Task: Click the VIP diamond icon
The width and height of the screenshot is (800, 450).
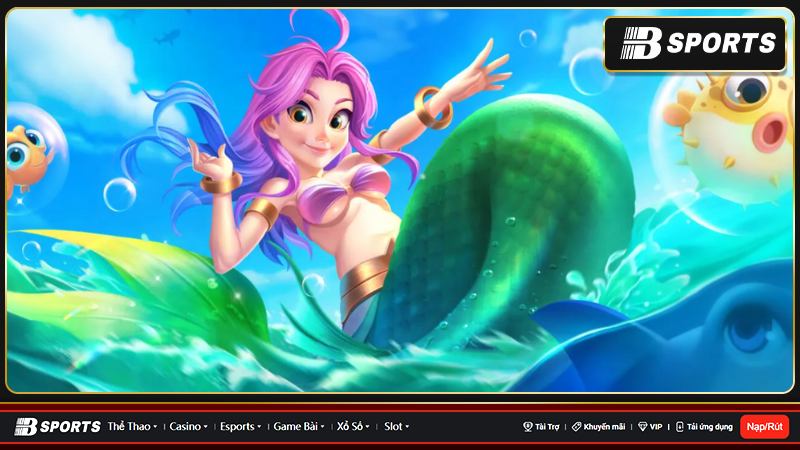Action: pos(642,427)
